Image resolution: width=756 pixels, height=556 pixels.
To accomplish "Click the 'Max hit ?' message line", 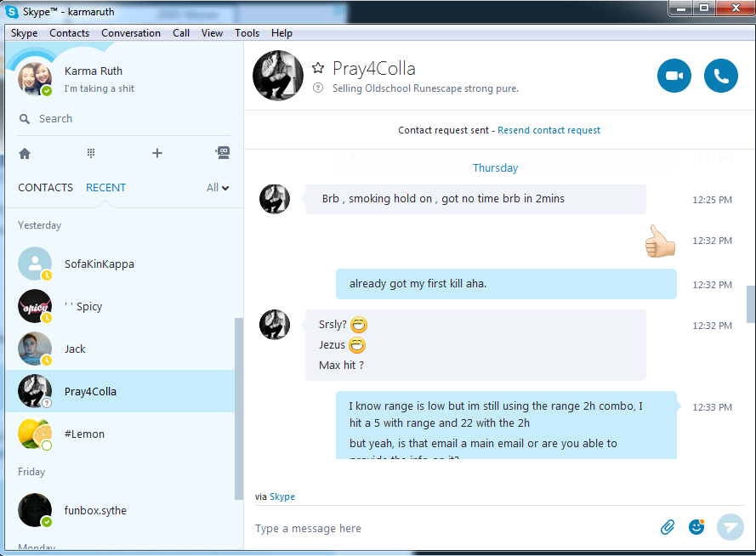I will click(x=341, y=366).
